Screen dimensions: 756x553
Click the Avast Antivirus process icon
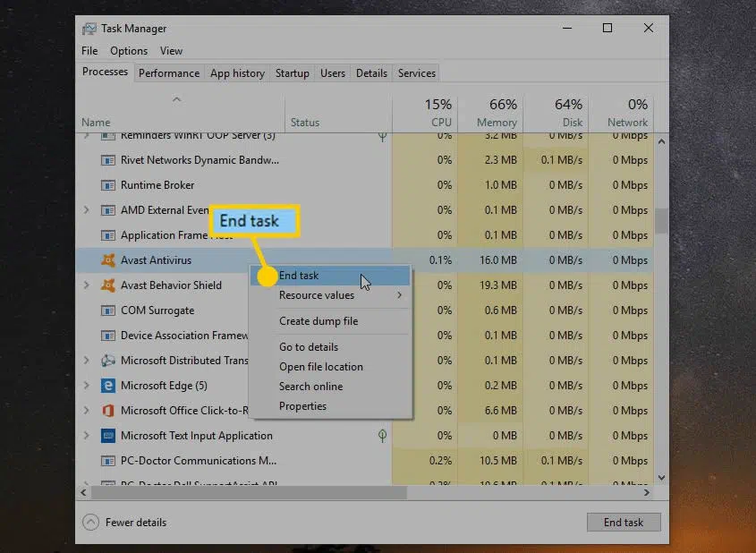point(108,260)
